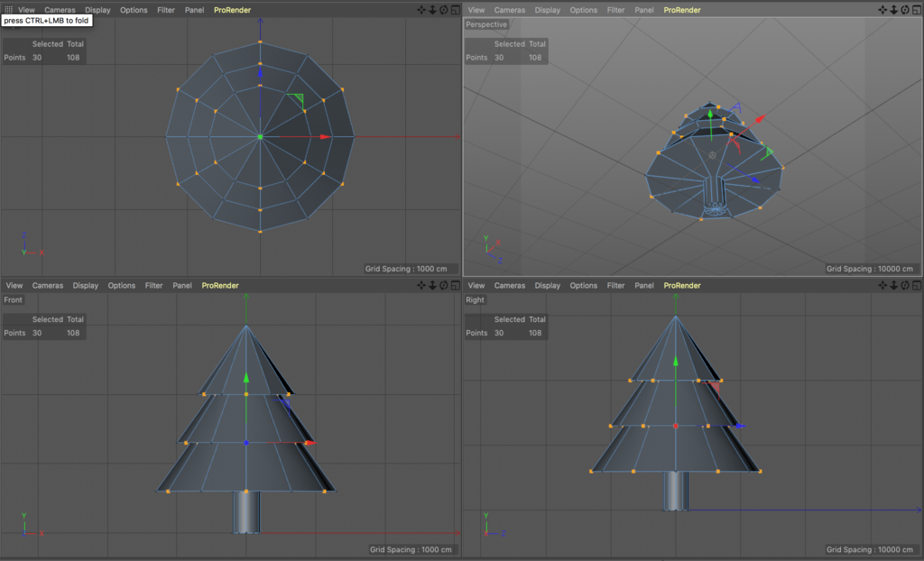This screenshot has height=561, width=924.
Task: Click the Selected points value 30 in the Front viewport
Action: (37, 333)
